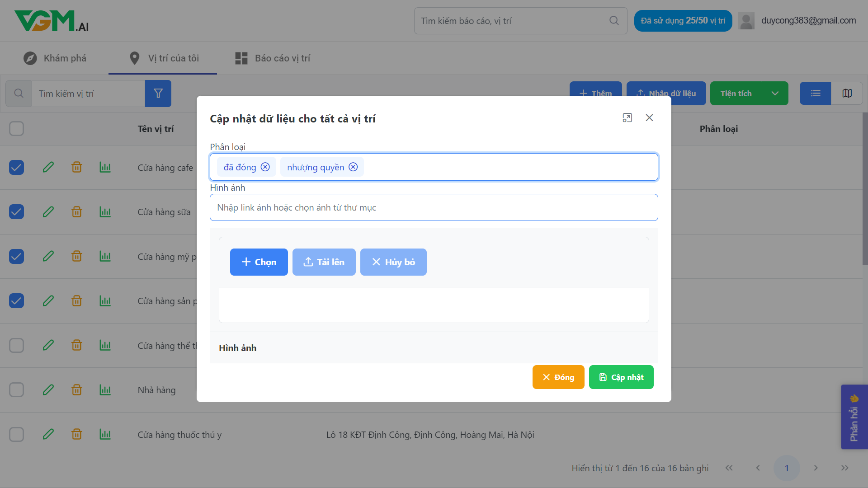
Task: Remove the 'đã đóng' tag
Action: [x=265, y=167]
